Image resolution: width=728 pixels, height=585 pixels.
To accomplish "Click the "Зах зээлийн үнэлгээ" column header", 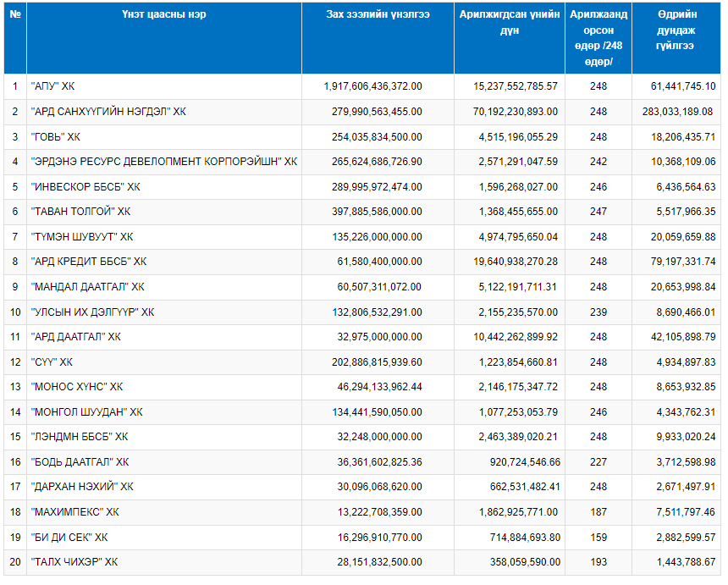I will tap(378, 14).
